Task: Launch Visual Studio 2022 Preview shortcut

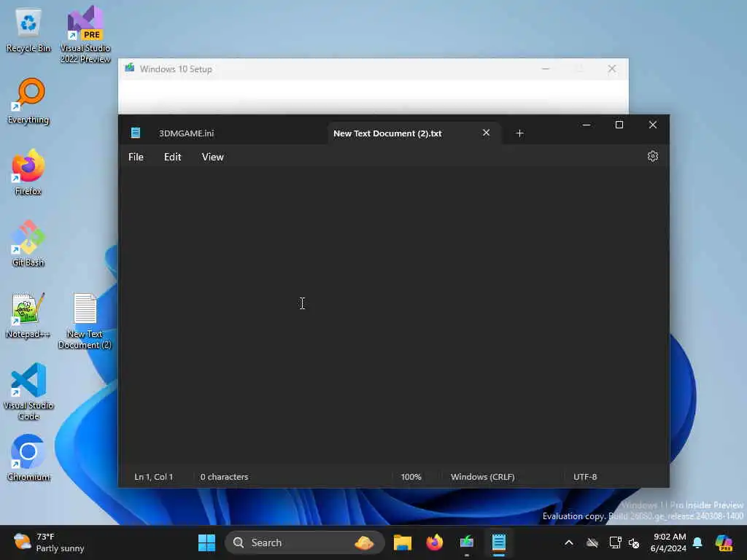Action: coord(85,34)
